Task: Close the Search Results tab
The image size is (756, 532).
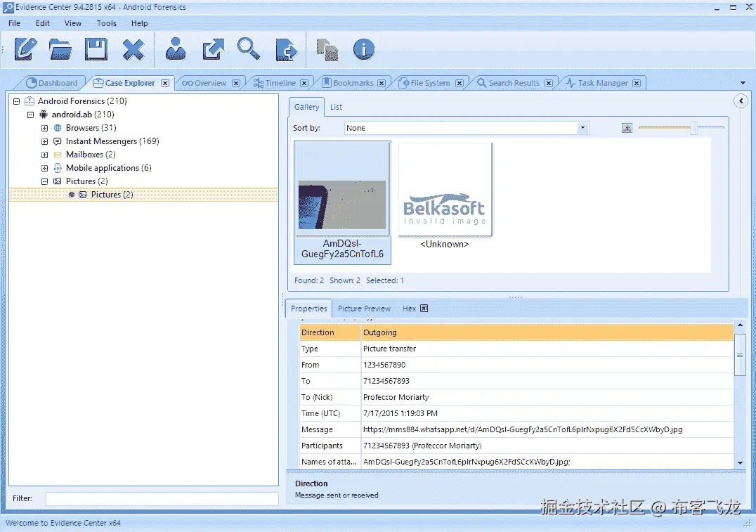Action: [x=548, y=83]
